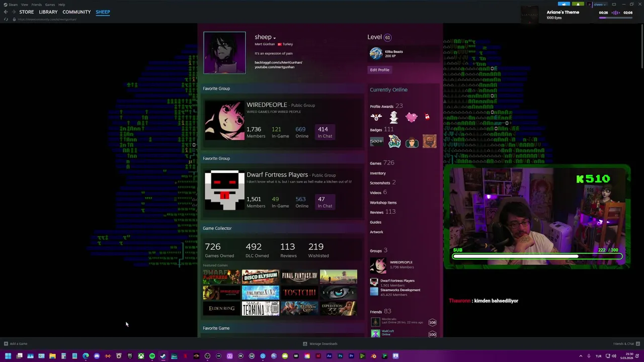The height and width of the screenshot is (362, 644).
Task: Open the system tray hidden icons chevron
Action: click(581, 356)
